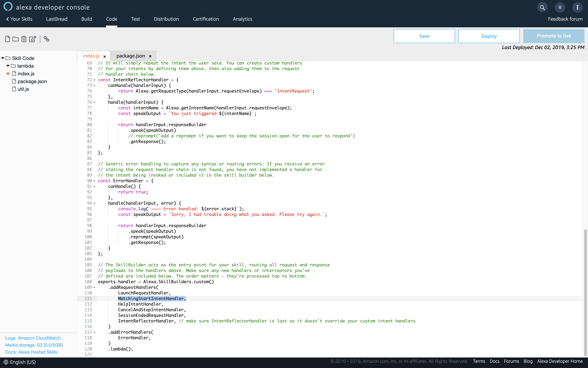Click the highlighted MatchingStartIntentHandler text
Image resolution: width=588 pixels, height=368 pixels.
[152, 299]
